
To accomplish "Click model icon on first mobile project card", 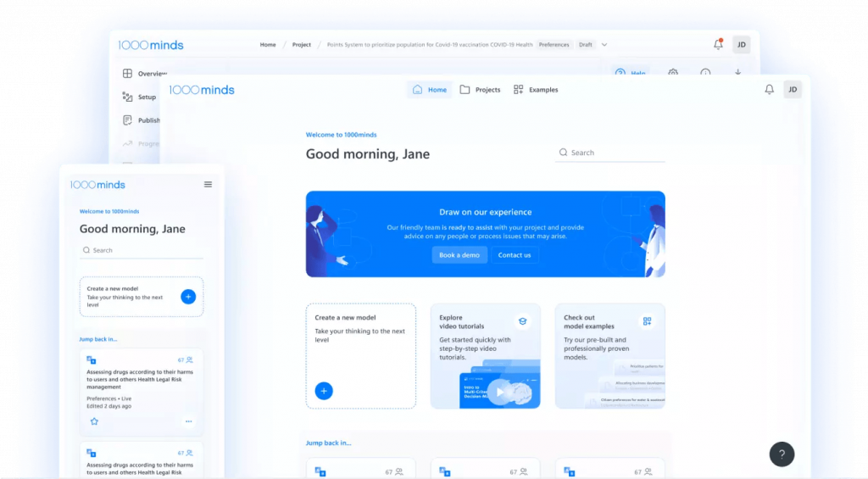I will [x=92, y=360].
